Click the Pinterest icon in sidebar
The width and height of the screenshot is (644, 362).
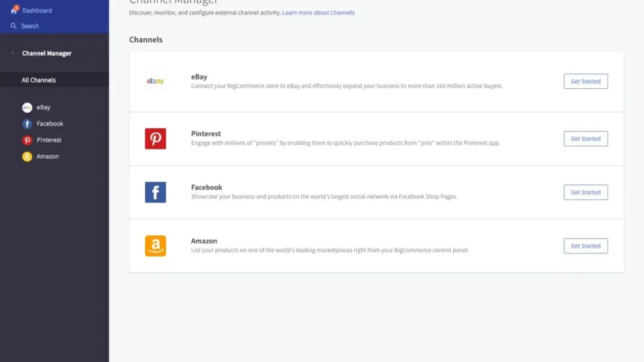point(27,140)
